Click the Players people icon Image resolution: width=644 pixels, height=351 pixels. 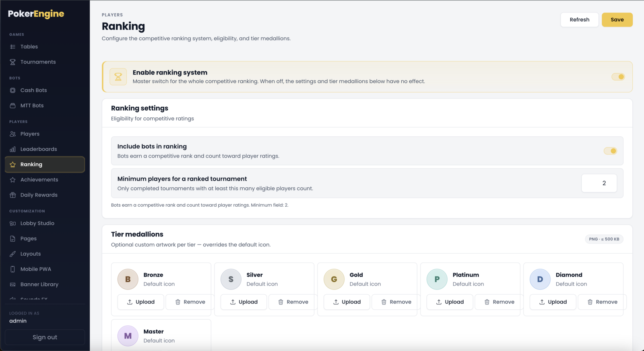point(12,134)
